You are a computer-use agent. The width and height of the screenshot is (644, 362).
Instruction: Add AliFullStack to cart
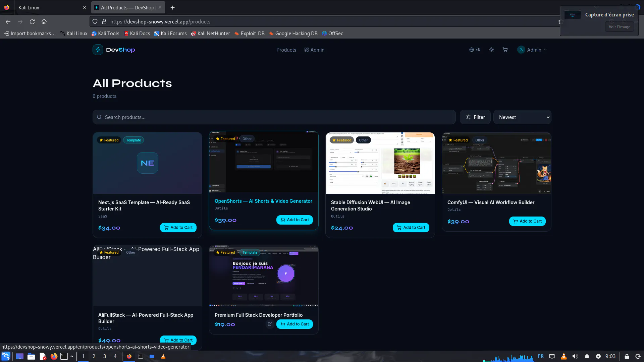(x=178, y=340)
